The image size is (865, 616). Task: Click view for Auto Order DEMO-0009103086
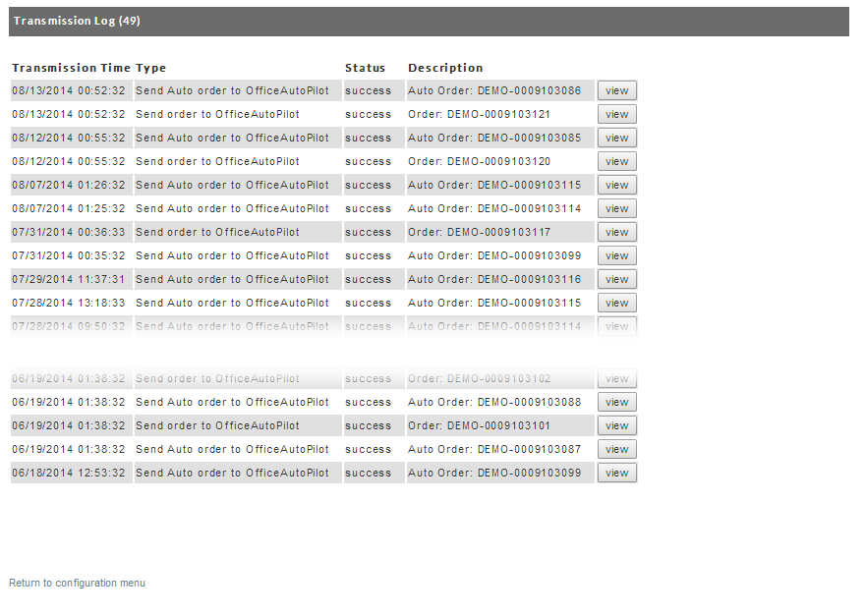616,90
